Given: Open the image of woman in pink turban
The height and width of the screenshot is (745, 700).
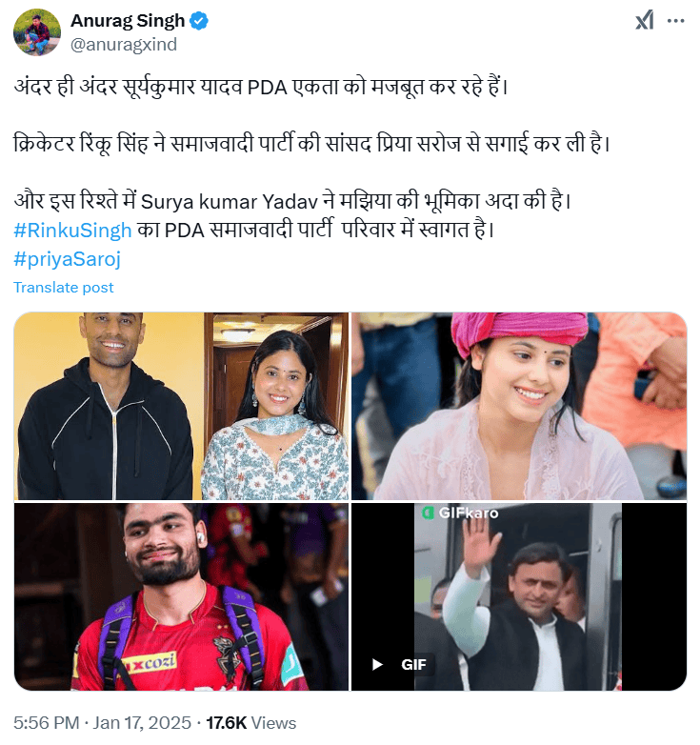Looking at the screenshot, I should click(519, 406).
